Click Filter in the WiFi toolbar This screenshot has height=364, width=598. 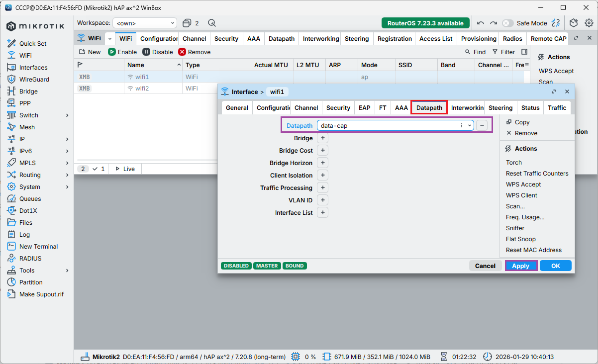pyautogui.click(x=503, y=52)
